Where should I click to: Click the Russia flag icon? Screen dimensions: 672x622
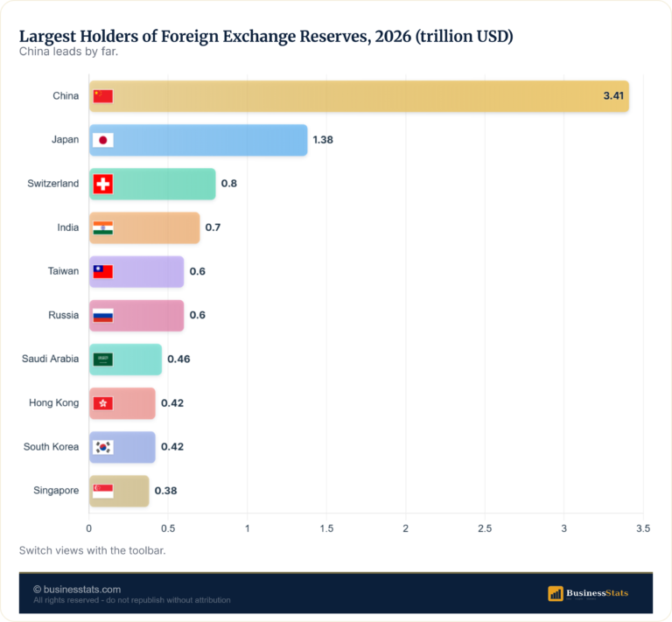(x=103, y=316)
